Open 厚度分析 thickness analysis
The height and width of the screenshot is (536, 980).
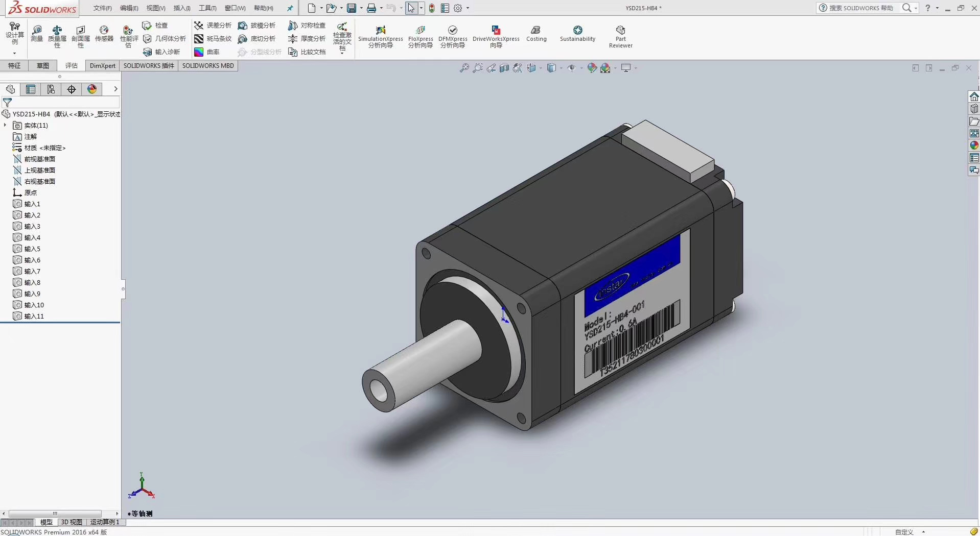point(307,39)
